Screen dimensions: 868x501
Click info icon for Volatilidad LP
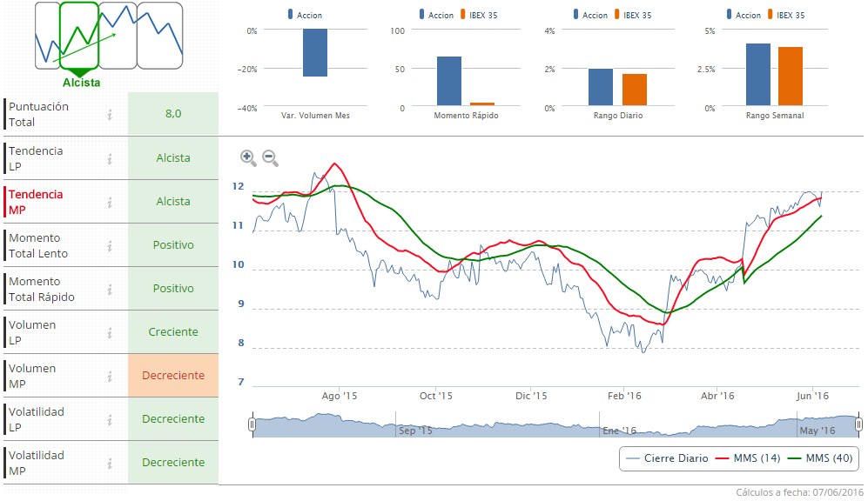111,419
